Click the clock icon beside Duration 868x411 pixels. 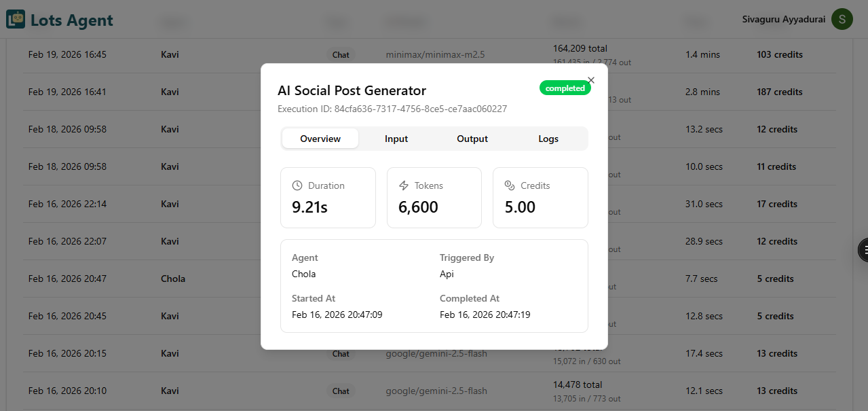point(297,185)
